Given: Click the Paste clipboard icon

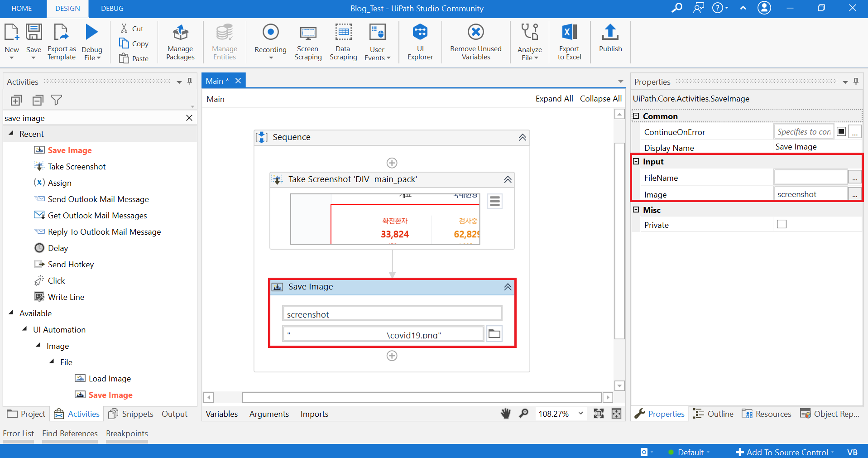Looking at the screenshot, I should (x=124, y=58).
